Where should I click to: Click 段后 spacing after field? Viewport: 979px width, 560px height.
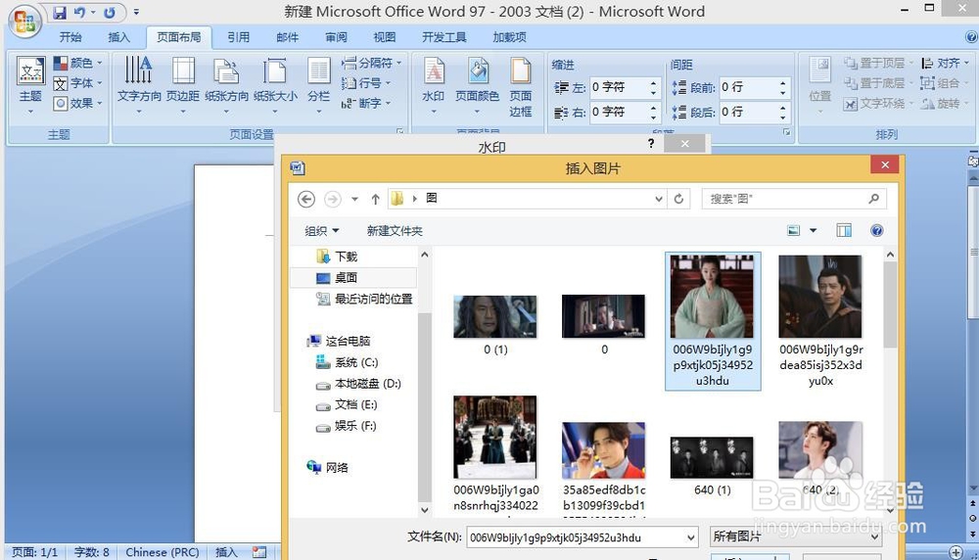coord(755,112)
